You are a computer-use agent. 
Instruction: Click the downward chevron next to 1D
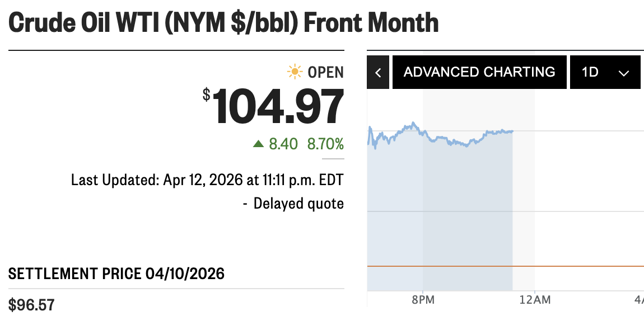pyautogui.click(x=623, y=72)
